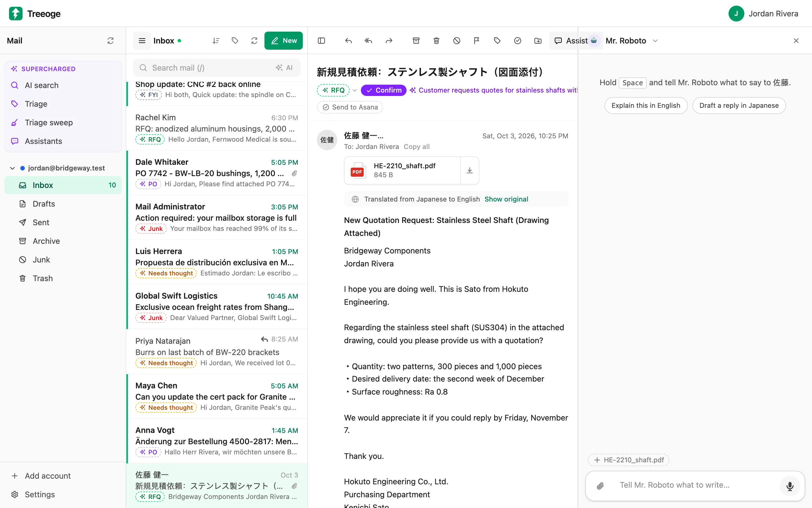Toggle the reading pane layout icon
Image resolution: width=812 pixels, height=508 pixels.
321,41
